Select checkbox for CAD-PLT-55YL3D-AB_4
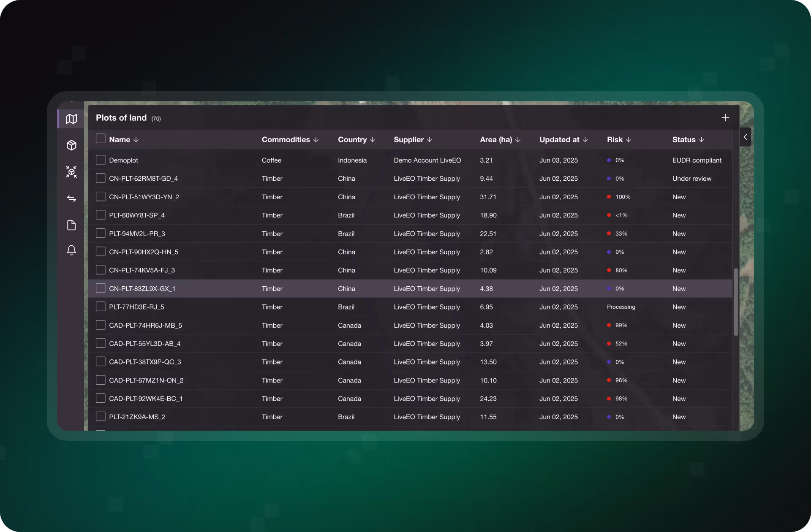The width and height of the screenshot is (811, 532). tap(101, 343)
